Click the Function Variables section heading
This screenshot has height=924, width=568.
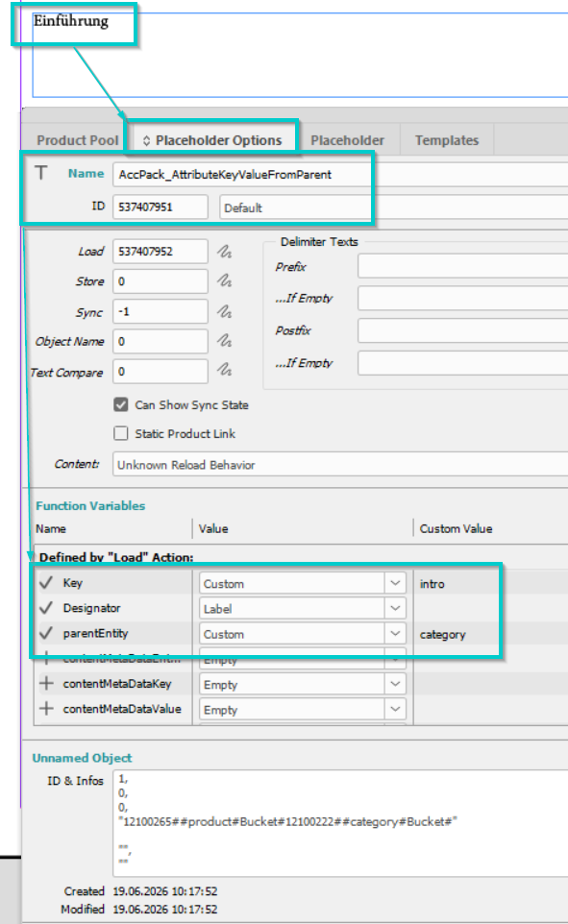tap(90, 505)
